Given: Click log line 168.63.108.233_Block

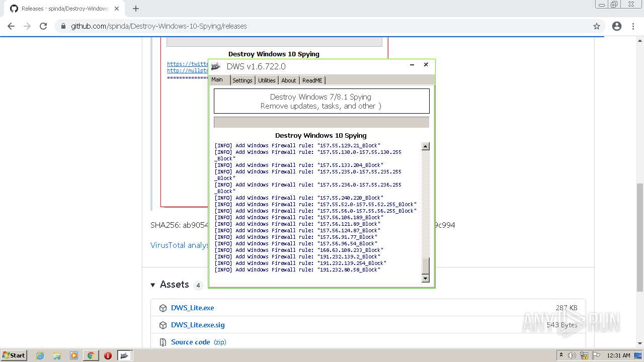Looking at the screenshot, I should 299,250.
